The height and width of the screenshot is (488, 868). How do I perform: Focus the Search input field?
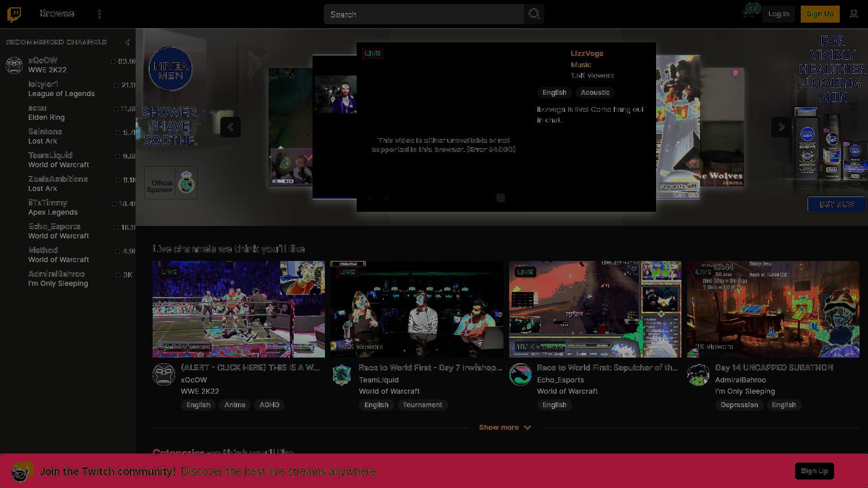[x=424, y=14]
